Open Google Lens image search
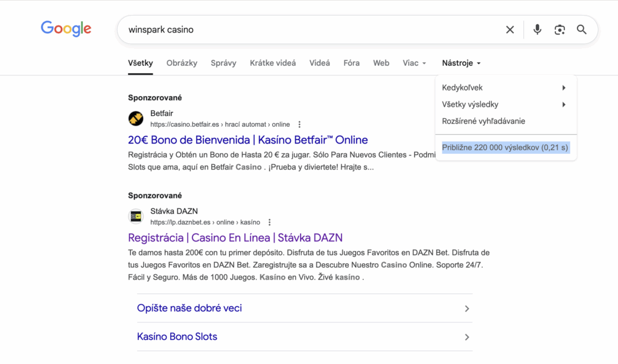 pyautogui.click(x=559, y=30)
